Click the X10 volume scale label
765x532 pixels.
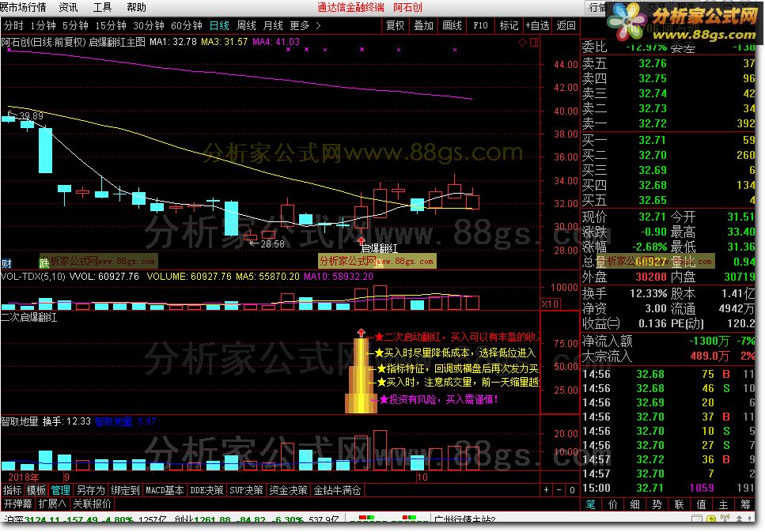click(x=551, y=304)
